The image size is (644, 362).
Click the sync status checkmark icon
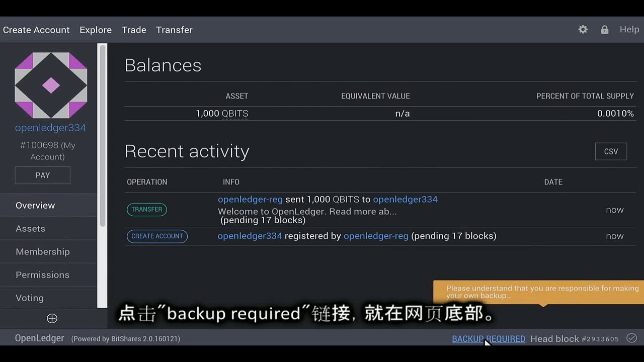[632, 338]
